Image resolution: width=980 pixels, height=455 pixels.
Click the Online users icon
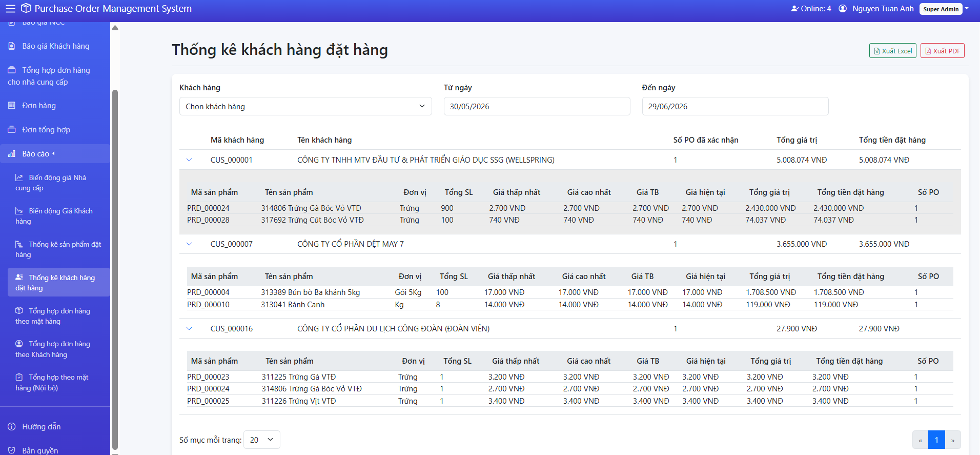[x=795, y=9]
